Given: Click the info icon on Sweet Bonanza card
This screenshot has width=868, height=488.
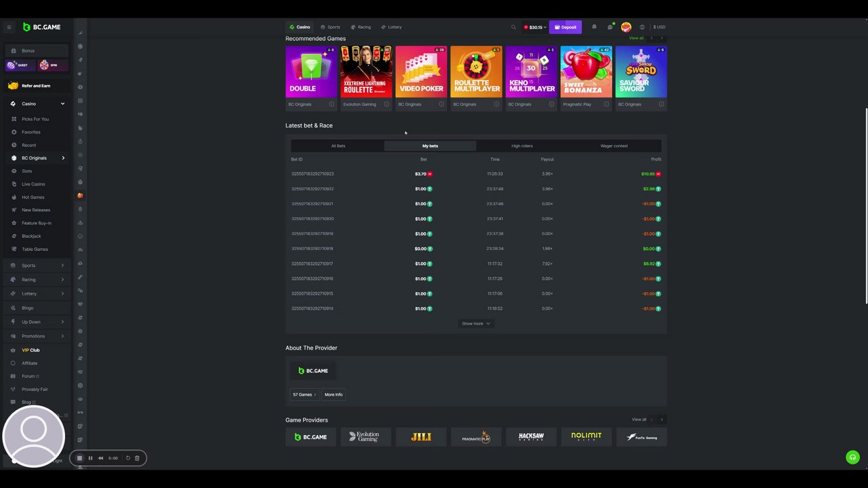Looking at the screenshot, I should [606, 104].
